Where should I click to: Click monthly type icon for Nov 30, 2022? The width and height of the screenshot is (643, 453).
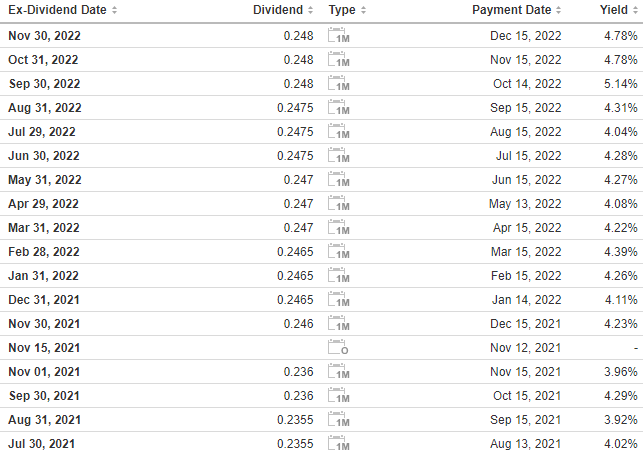tap(339, 36)
